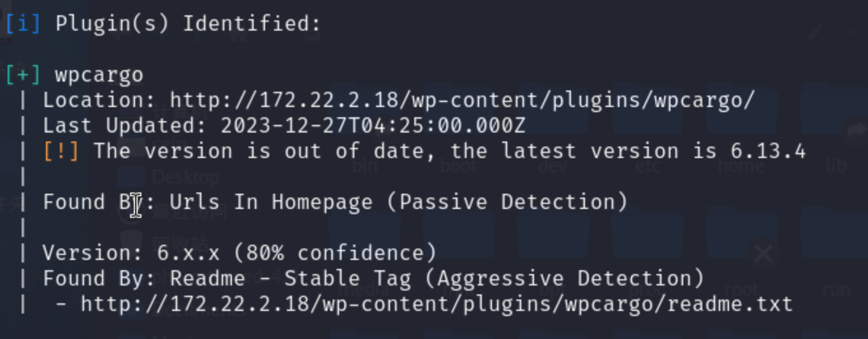This screenshot has height=339, width=868.
Task: Open the wpcargo plugin location URL
Action: click(x=462, y=101)
